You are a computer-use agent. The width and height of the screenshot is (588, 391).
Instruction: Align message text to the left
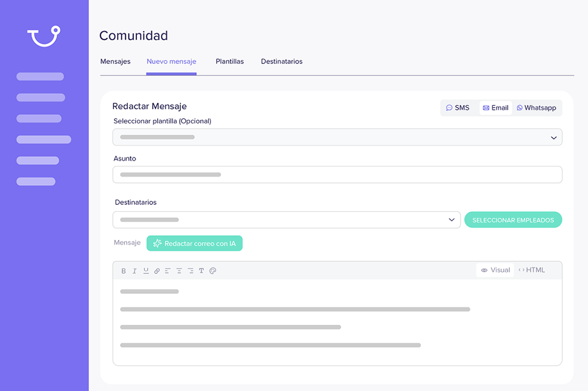click(x=168, y=271)
